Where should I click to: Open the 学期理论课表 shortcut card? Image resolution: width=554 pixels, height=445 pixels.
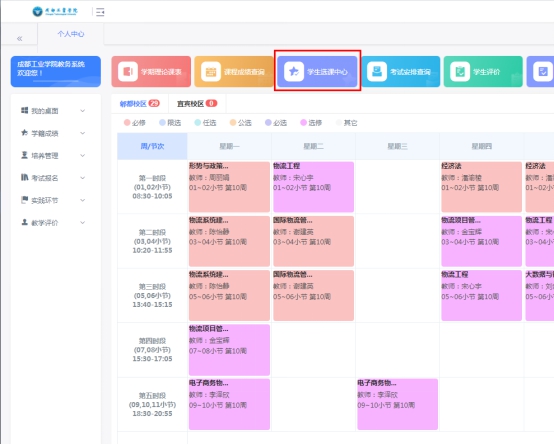(x=151, y=71)
